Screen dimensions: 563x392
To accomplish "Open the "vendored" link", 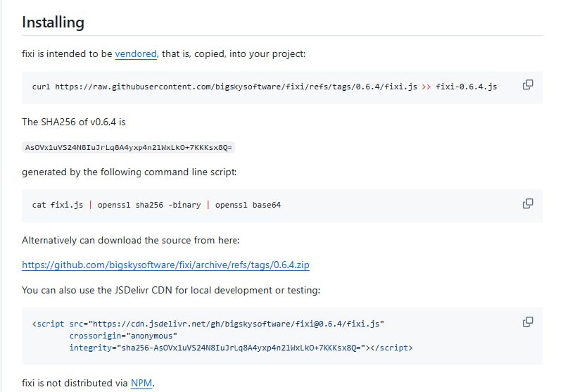I will 137,53.
